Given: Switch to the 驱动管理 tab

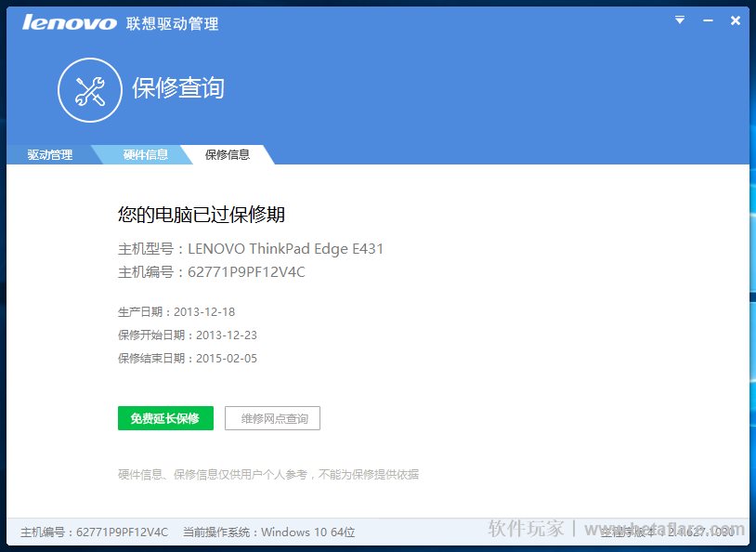Looking at the screenshot, I should (x=49, y=155).
